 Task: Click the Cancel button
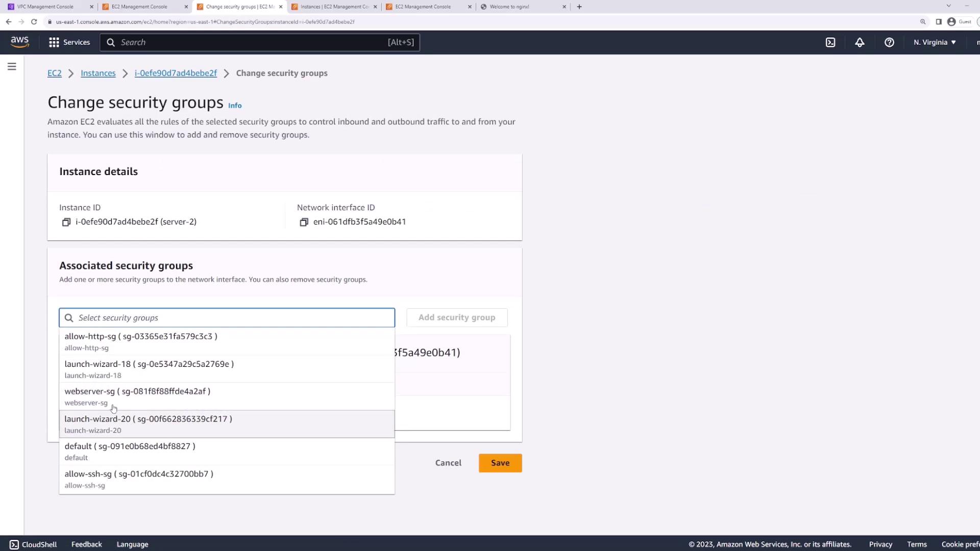point(448,463)
